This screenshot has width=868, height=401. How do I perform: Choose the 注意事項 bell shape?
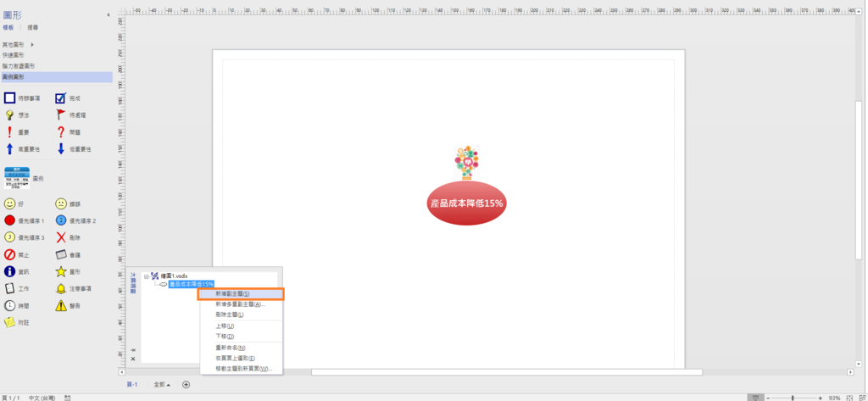pos(61,288)
